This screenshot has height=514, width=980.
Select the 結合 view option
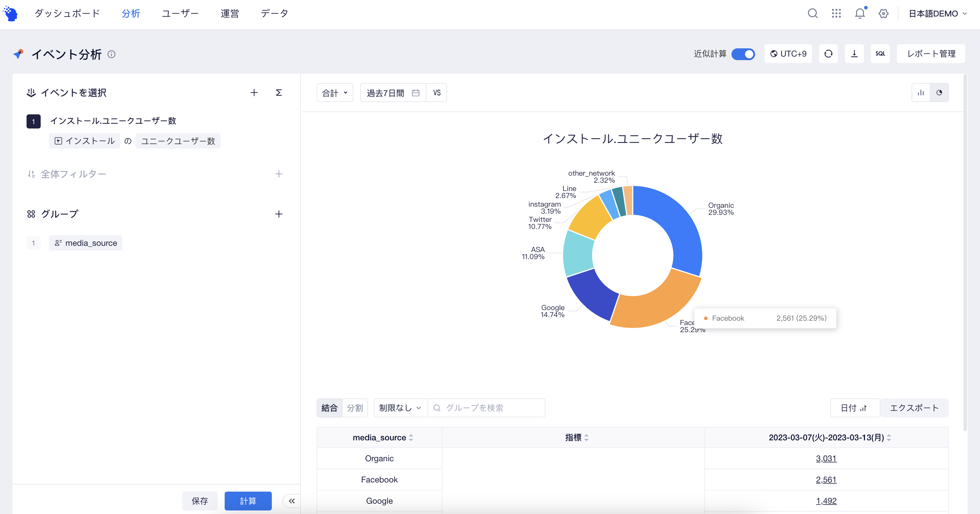coord(329,408)
